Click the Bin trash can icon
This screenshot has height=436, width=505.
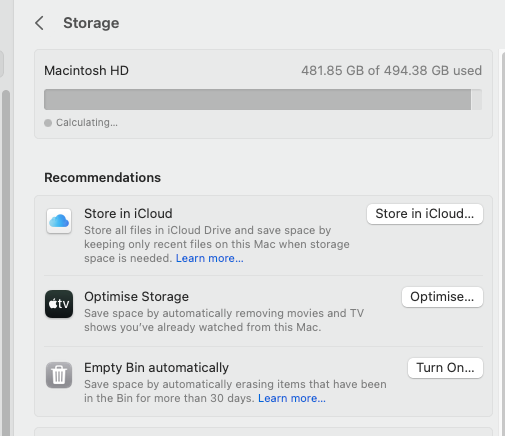(59, 375)
